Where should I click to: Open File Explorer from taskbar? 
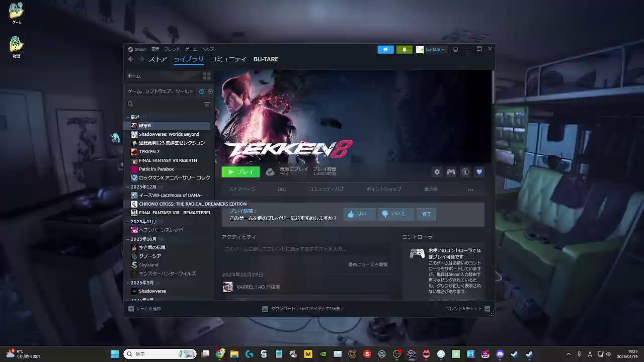coord(234,354)
